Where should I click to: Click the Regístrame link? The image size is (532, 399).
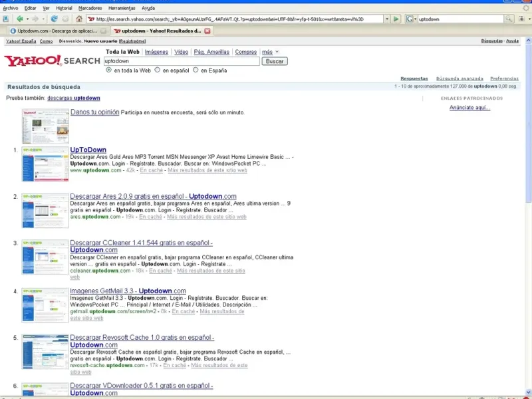tap(132, 41)
